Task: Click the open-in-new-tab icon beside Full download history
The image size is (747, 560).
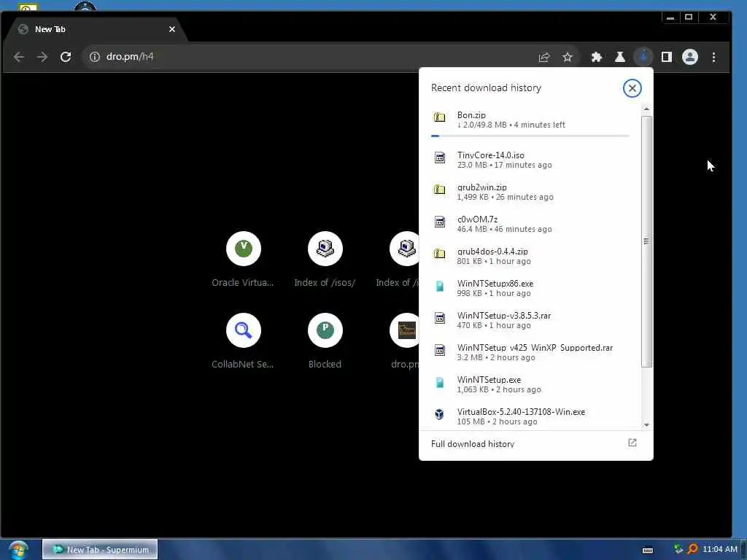Action: point(632,443)
